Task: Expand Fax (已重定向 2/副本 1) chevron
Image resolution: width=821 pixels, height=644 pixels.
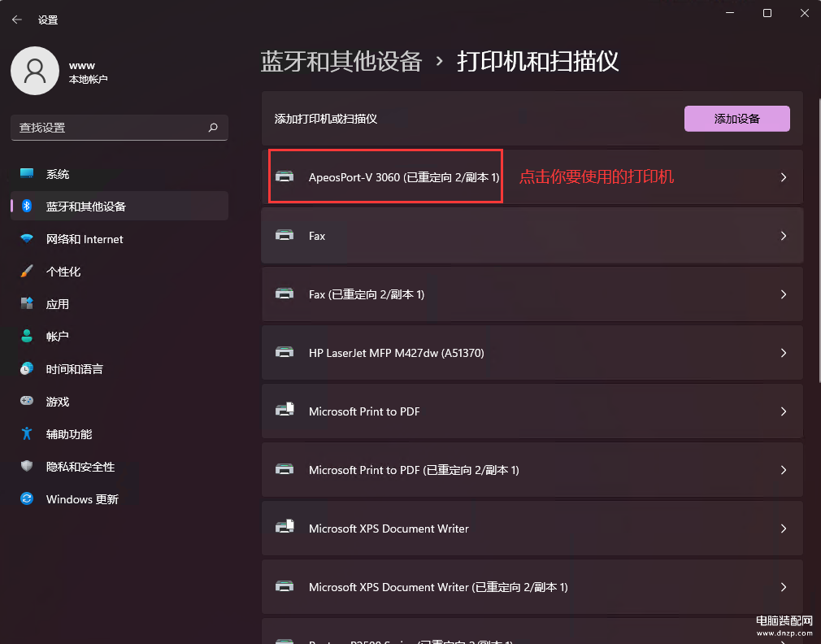Action: point(784,294)
